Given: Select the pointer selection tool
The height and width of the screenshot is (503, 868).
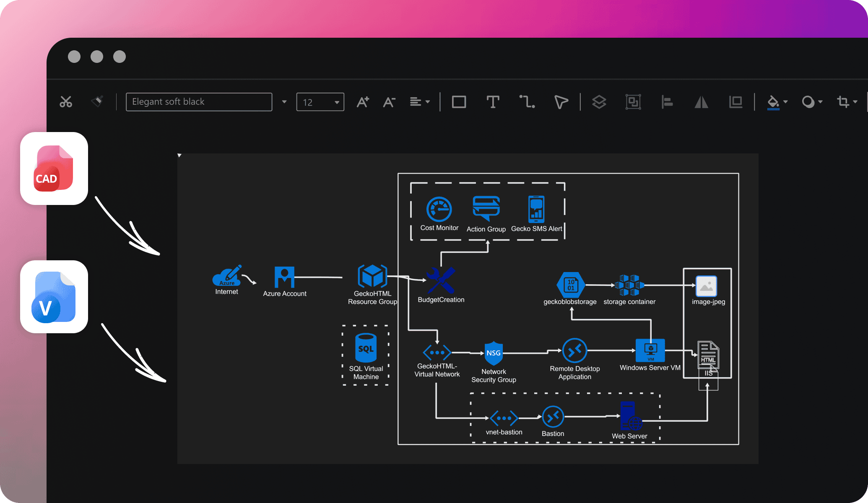Looking at the screenshot, I should click(561, 102).
